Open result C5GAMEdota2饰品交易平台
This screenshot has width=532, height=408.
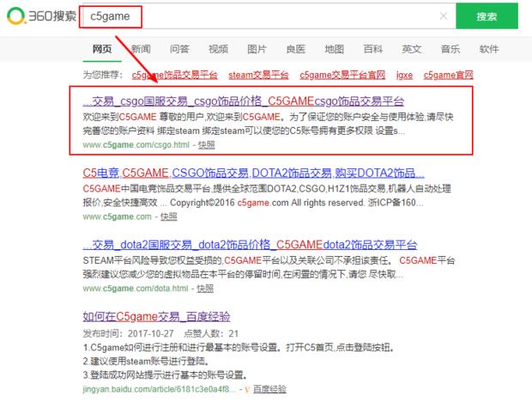250,245
